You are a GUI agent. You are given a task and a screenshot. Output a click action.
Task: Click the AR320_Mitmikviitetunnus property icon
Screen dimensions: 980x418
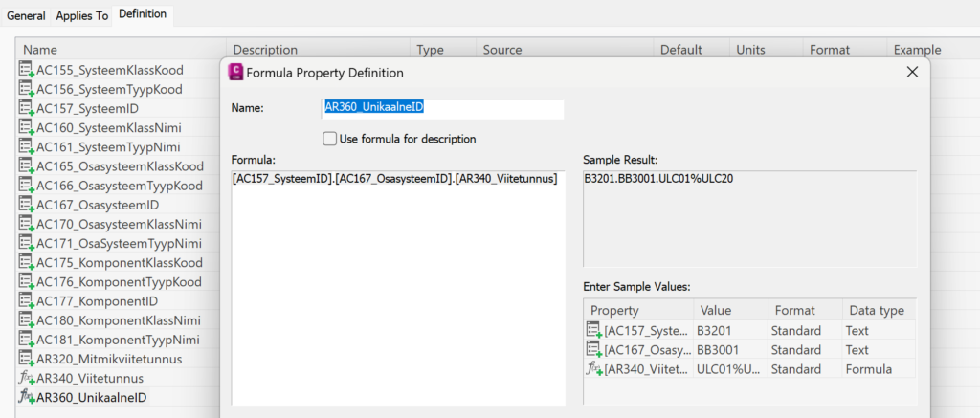coord(26,360)
